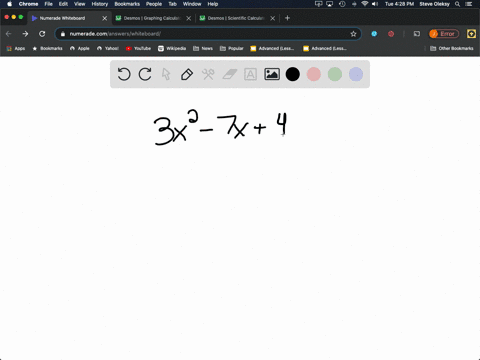Open the People menu
Viewport: 480px width, 360px height.
click(x=154, y=4)
